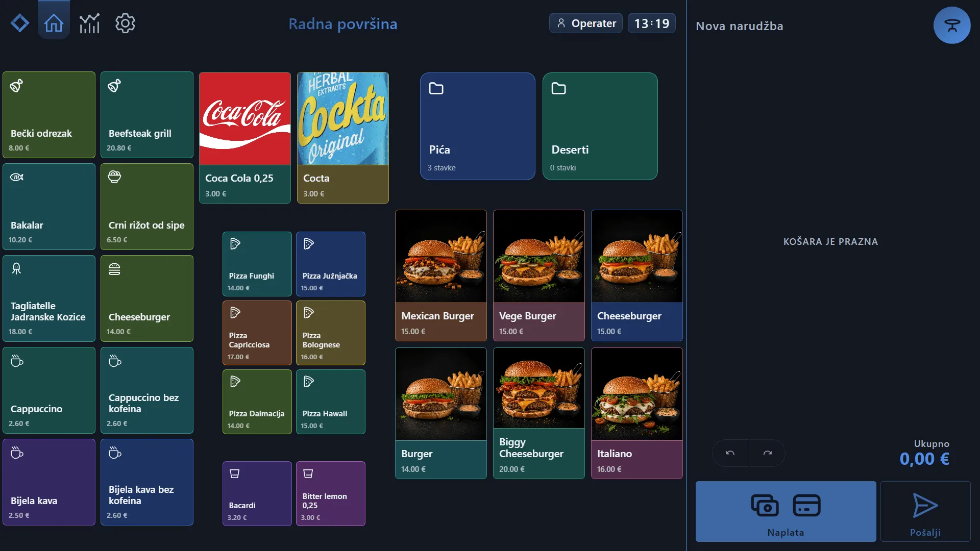Add Bečki odrezak to order
Image resolution: width=980 pixels, height=551 pixels.
pos(49,115)
